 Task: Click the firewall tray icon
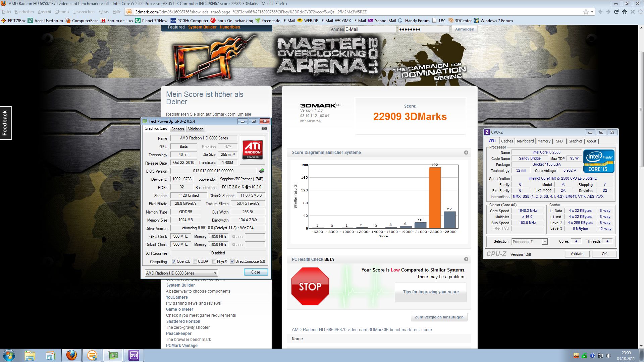[x=576, y=356]
